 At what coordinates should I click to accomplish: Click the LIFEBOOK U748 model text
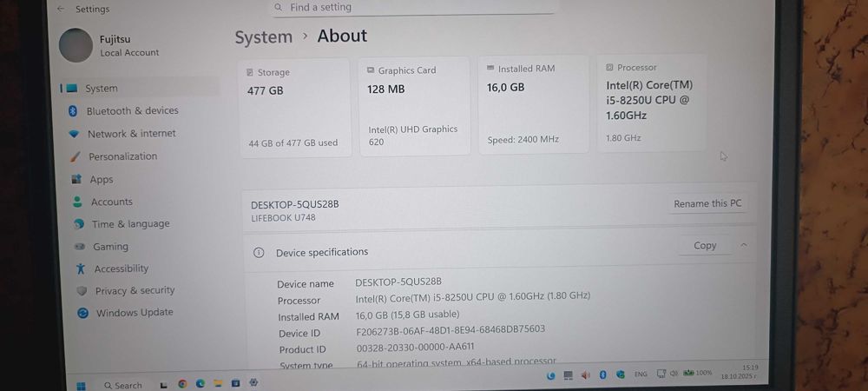(x=283, y=217)
